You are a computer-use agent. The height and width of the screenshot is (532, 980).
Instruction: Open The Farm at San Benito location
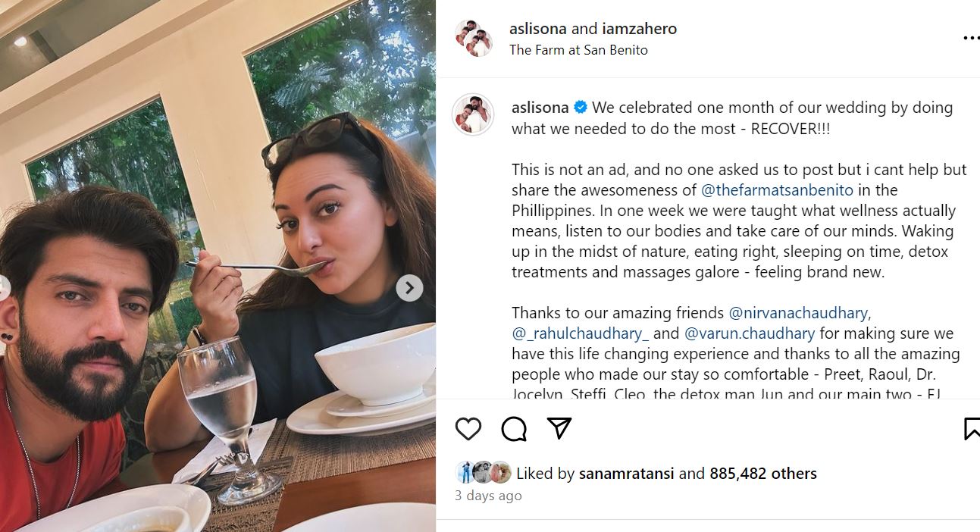coord(578,50)
